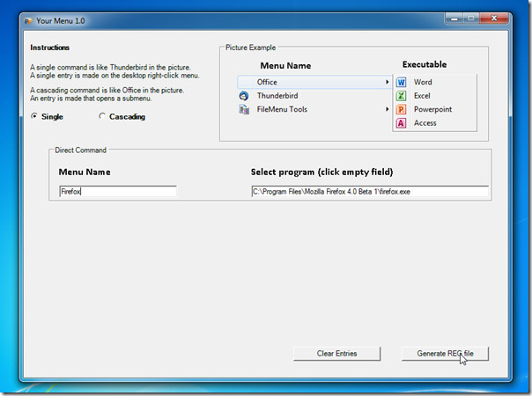Click the Menu Name field containing Firefox

[118, 192]
